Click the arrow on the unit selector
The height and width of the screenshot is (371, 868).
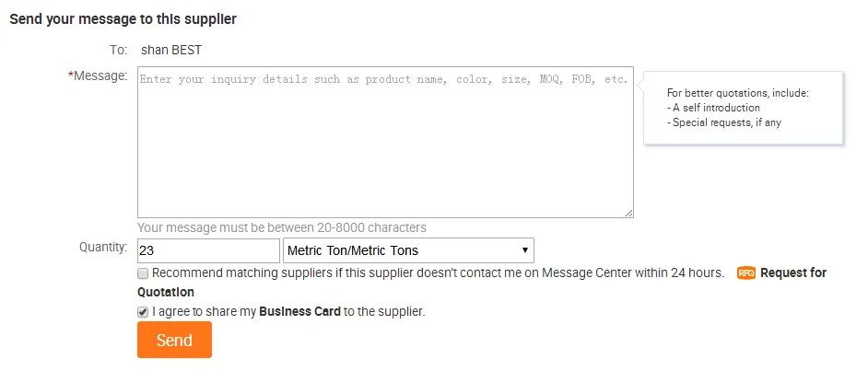tap(525, 250)
